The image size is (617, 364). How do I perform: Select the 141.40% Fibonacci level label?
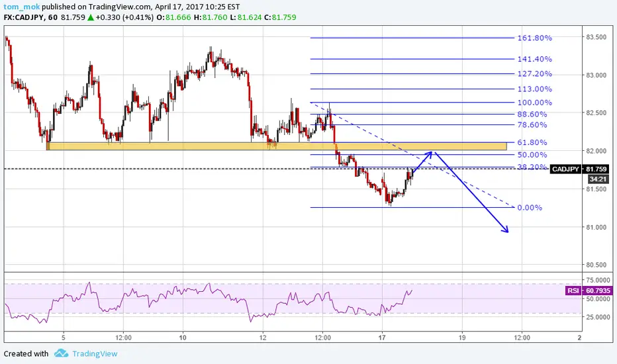pyautogui.click(x=534, y=59)
